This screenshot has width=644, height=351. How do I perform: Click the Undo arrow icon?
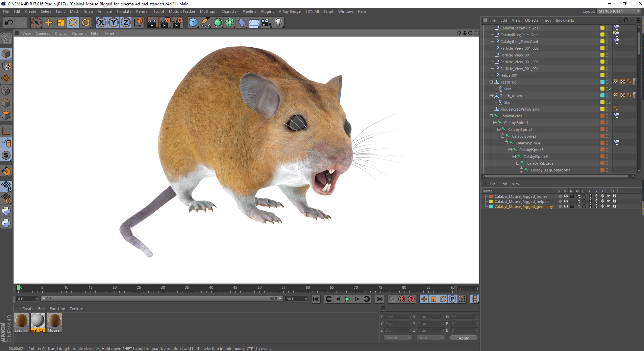click(x=9, y=23)
